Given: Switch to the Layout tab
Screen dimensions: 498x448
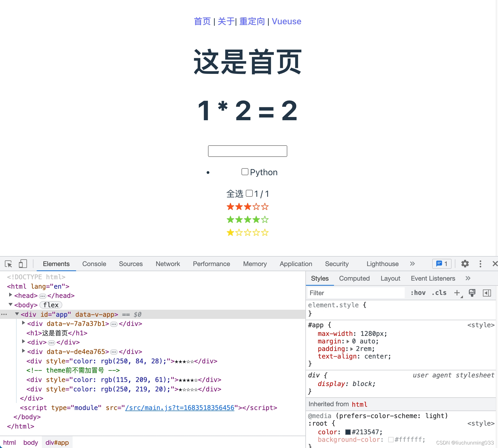Looking at the screenshot, I should coord(390,278).
